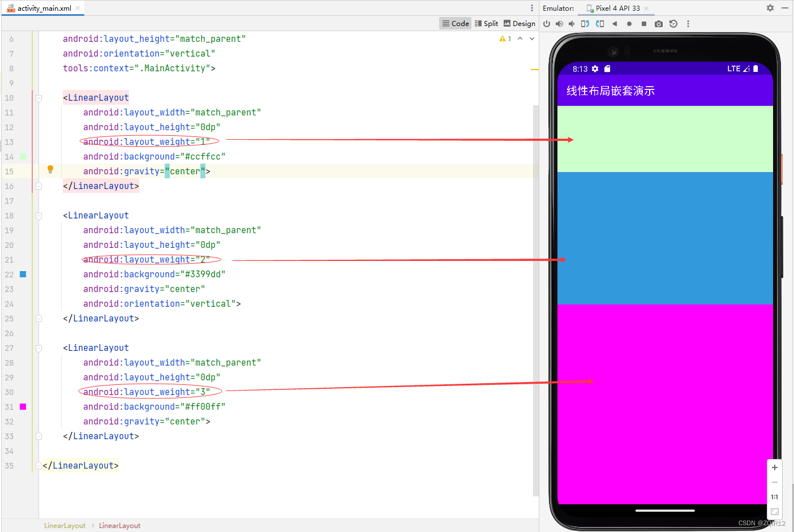The width and height of the screenshot is (794, 532).
Task: Click line number 24 in gutter
Action: coord(9,304)
